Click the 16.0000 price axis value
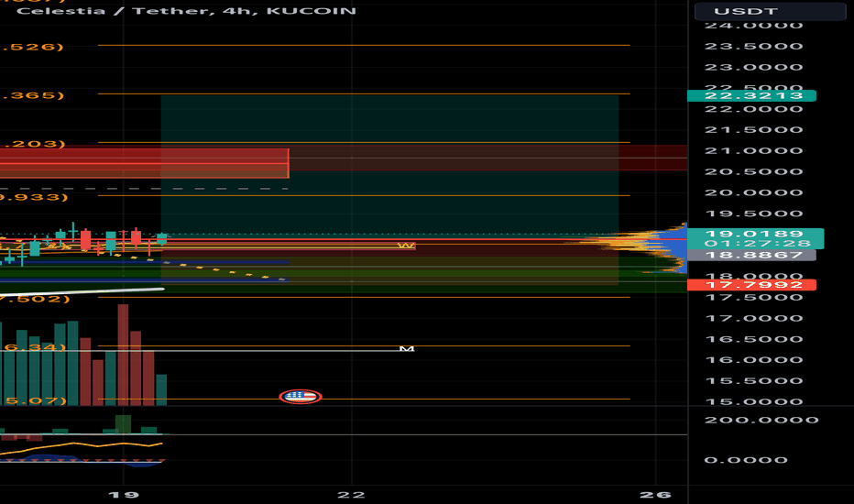 point(754,359)
